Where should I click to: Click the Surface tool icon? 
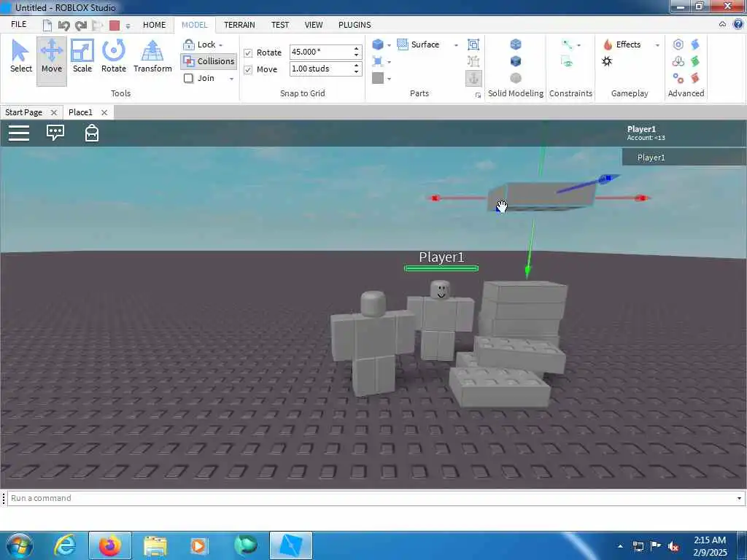coord(403,44)
